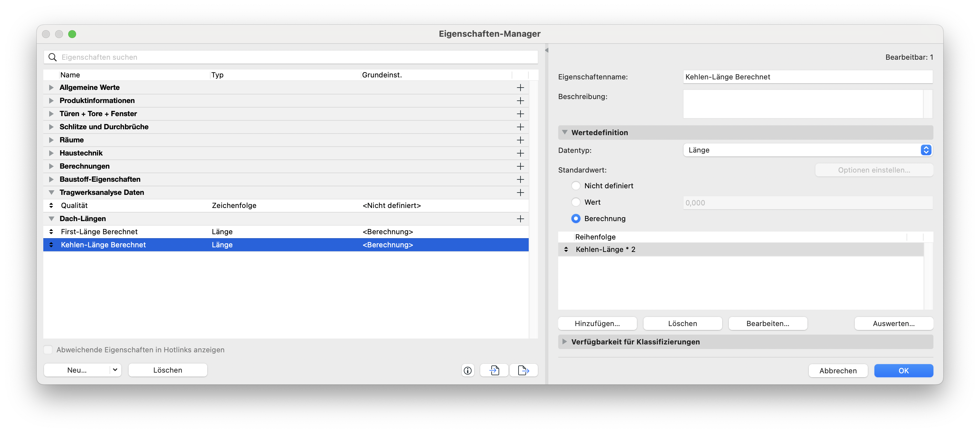Expand the Räume group
Viewport: 980px width, 433px height.
point(51,140)
